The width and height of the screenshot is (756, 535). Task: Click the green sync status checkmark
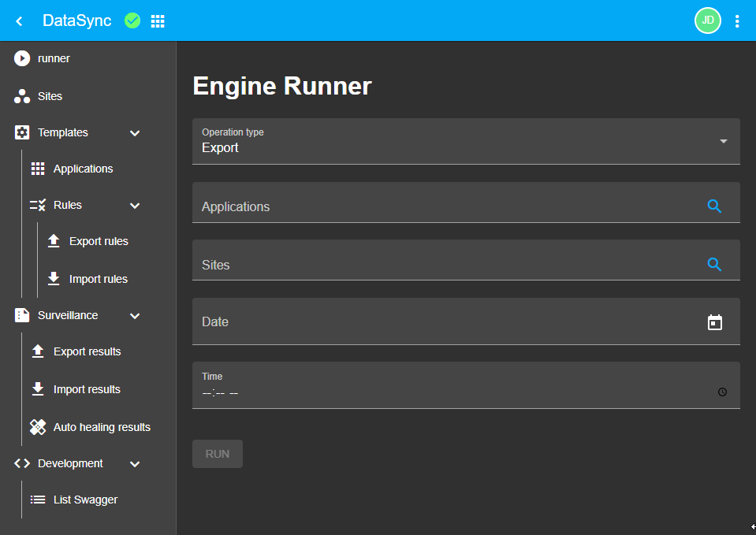point(132,20)
